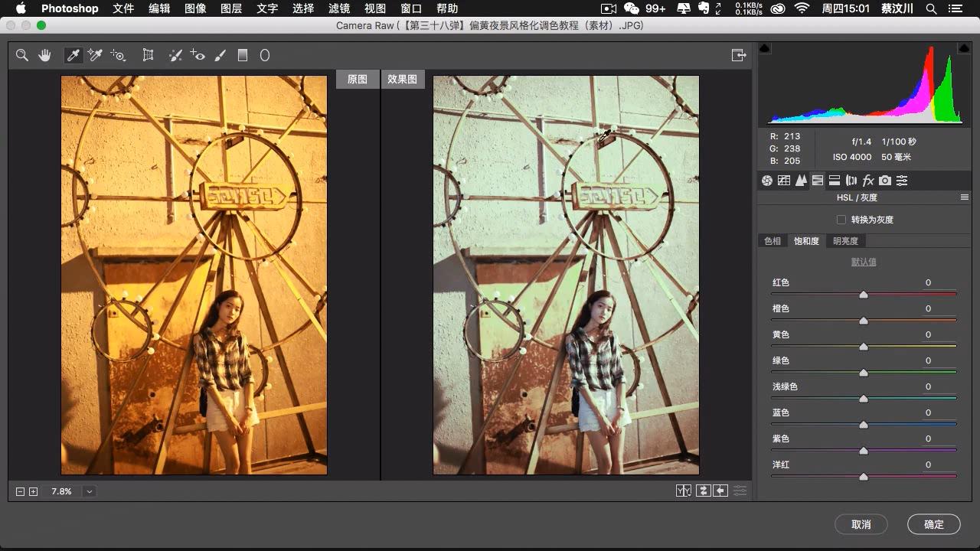Open the Apple menu

coord(21,8)
